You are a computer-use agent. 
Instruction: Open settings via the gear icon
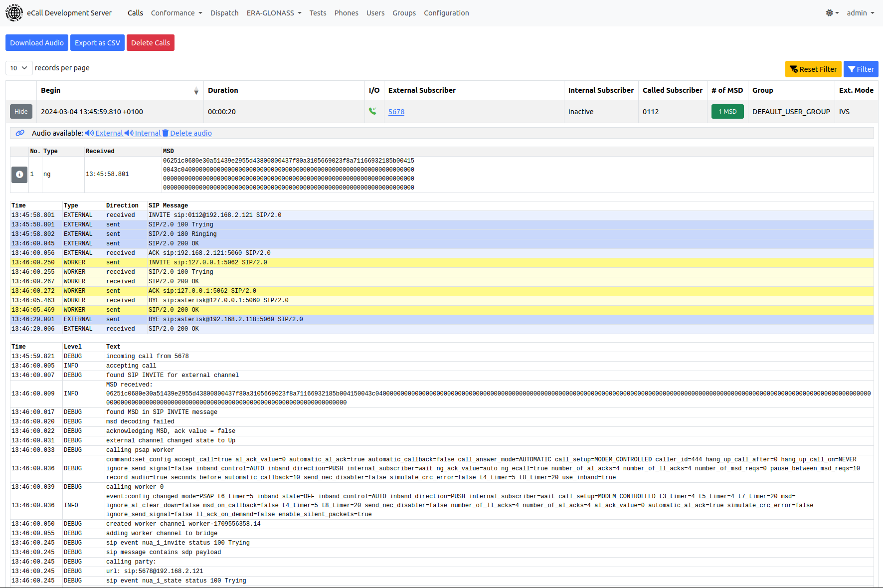click(829, 13)
